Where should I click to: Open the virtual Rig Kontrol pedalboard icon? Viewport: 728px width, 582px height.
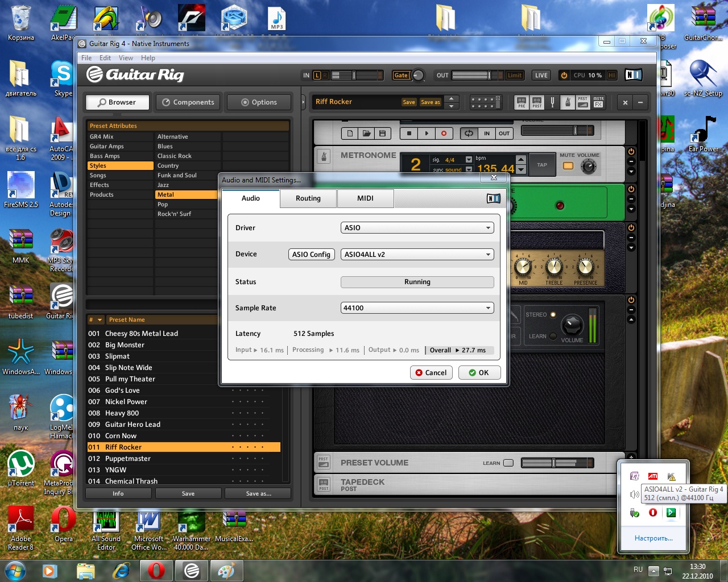pos(486,102)
